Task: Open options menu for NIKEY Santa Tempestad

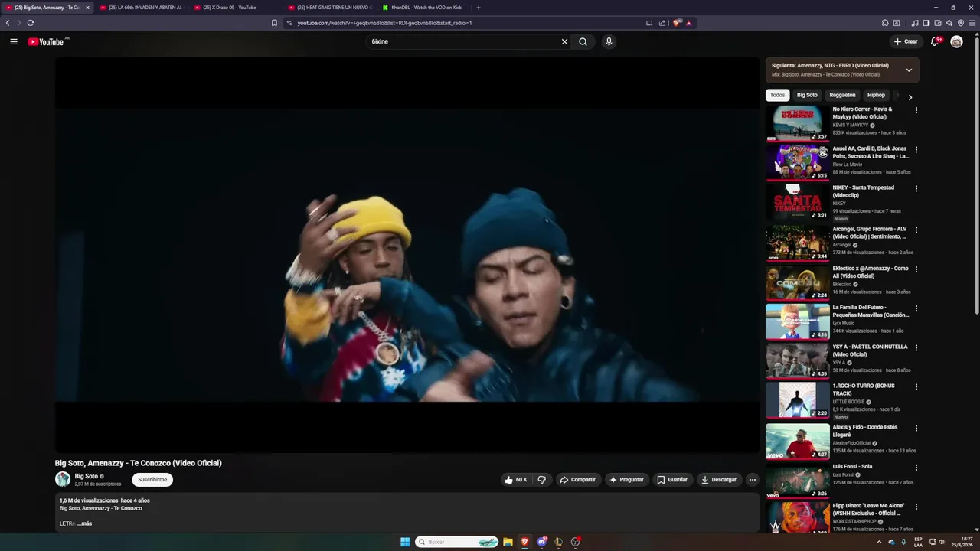Action: (916, 188)
